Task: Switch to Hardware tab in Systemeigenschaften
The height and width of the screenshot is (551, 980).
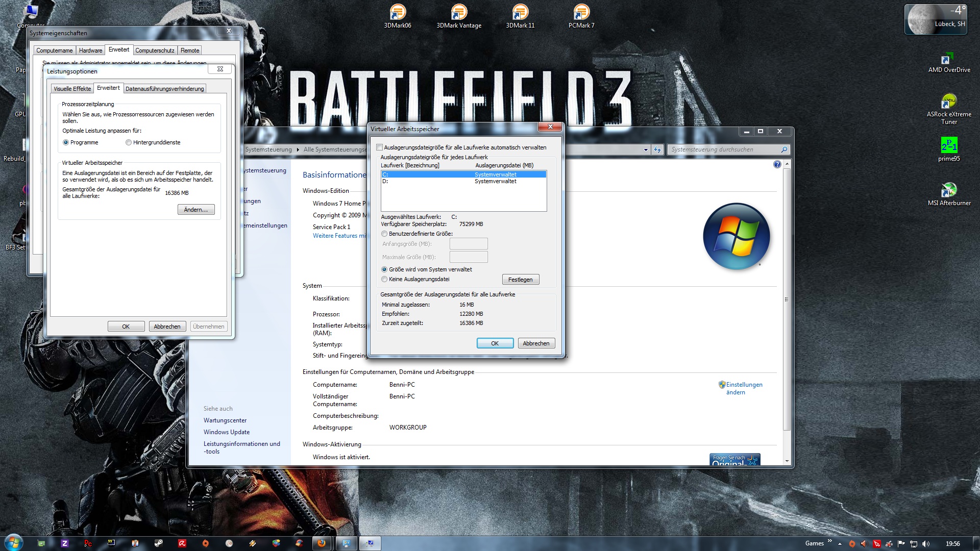Action: coord(90,51)
